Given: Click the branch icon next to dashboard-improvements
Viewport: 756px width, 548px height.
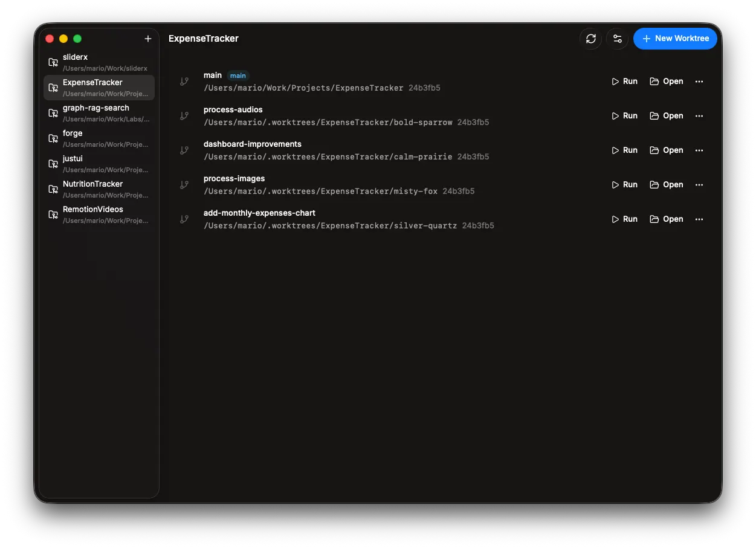Looking at the screenshot, I should (x=184, y=150).
